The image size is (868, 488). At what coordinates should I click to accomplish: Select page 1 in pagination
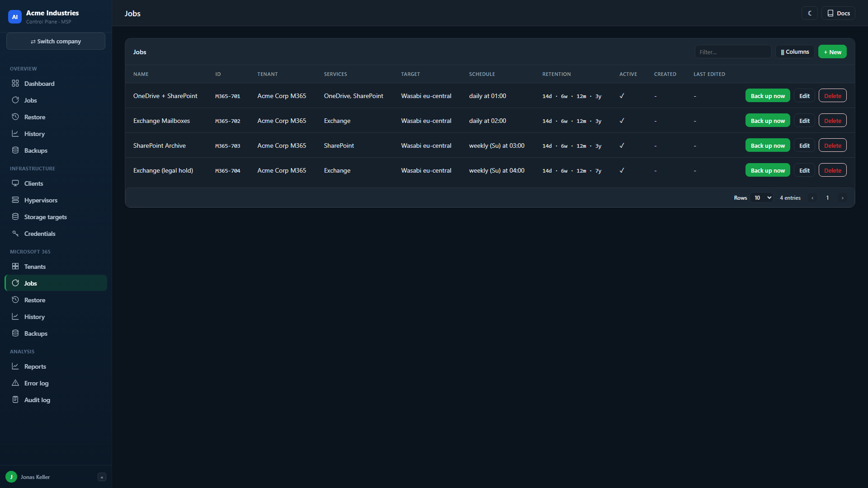pyautogui.click(x=827, y=198)
